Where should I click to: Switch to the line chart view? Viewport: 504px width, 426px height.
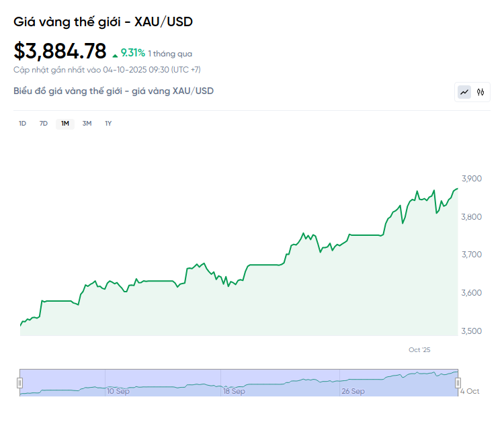pos(464,92)
